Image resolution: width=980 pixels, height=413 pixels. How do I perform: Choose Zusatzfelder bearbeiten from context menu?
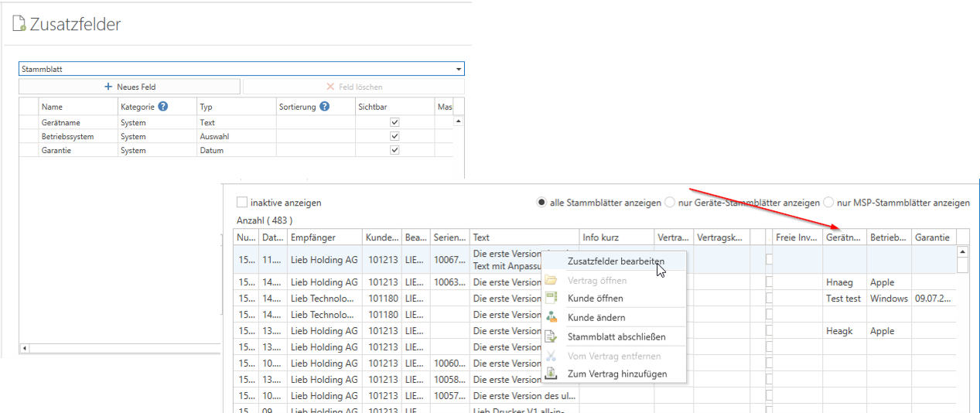tap(616, 261)
